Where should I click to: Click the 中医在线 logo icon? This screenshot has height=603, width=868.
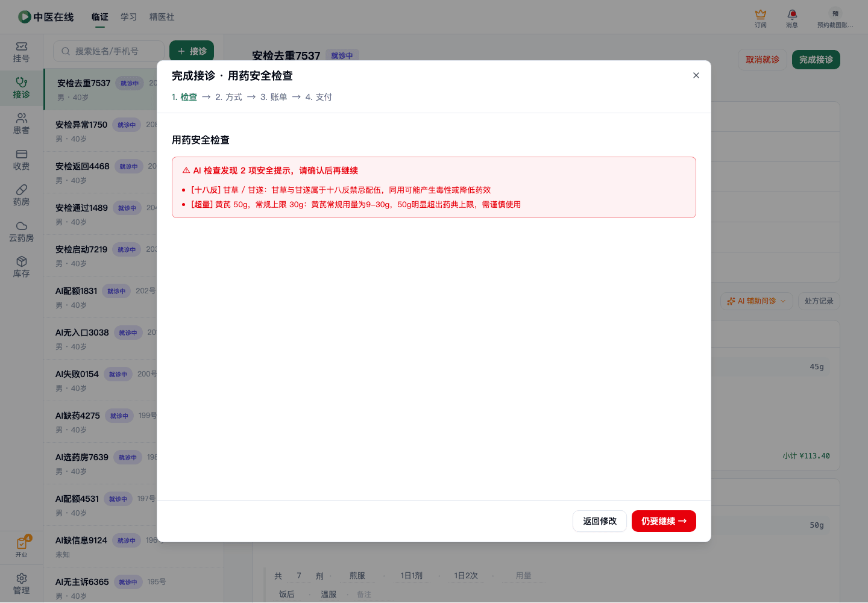click(x=24, y=17)
